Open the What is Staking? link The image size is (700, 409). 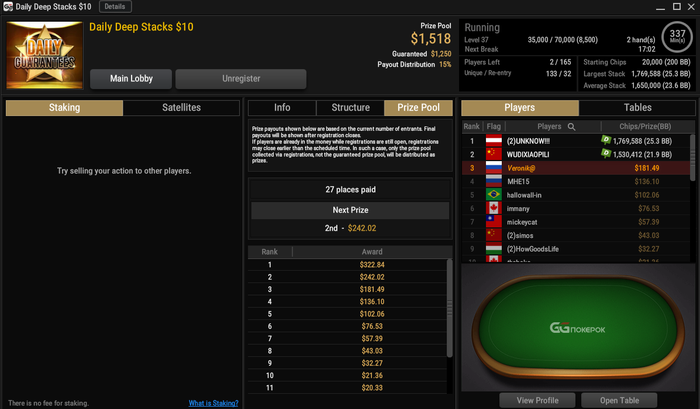213,403
